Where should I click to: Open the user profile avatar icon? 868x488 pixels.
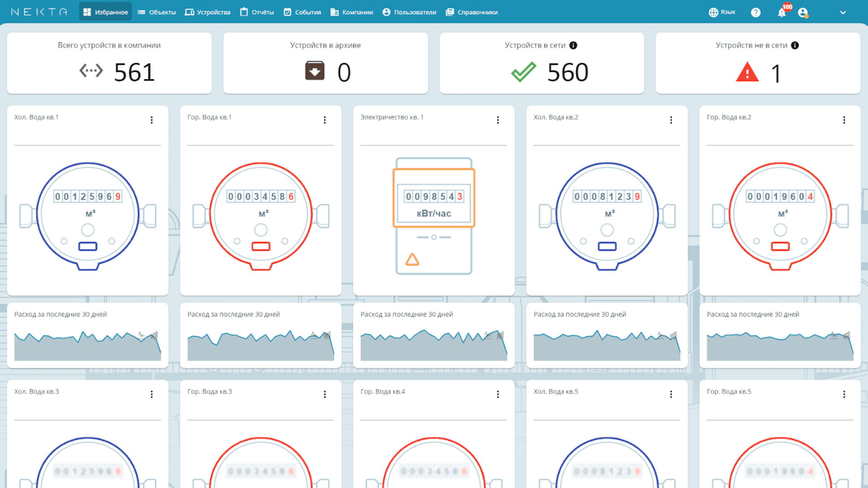803,13
